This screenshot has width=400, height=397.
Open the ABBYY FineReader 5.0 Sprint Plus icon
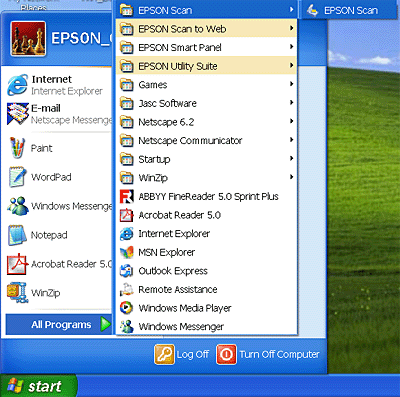[x=127, y=196]
